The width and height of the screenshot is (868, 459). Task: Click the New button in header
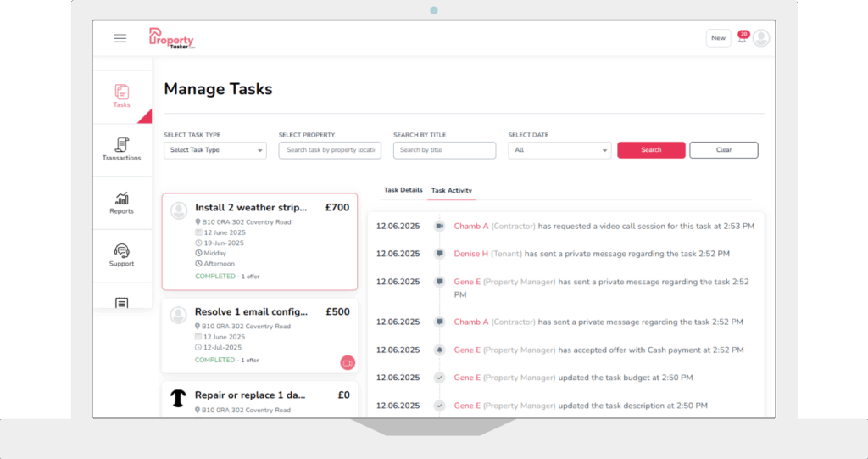[x=718, y=38]
